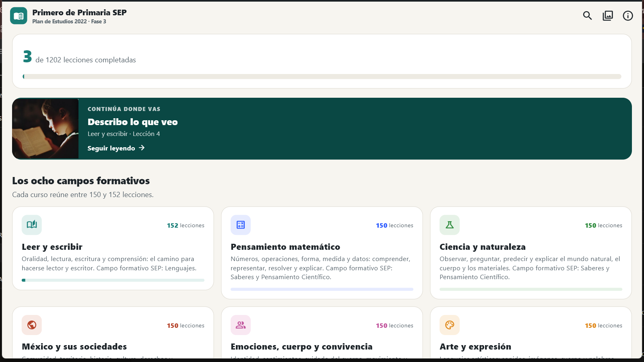Image resolution: width=644 pixels, height=362 pixels.
Task: Click the Leer y escribir book icon
Action: pos(32,225)
